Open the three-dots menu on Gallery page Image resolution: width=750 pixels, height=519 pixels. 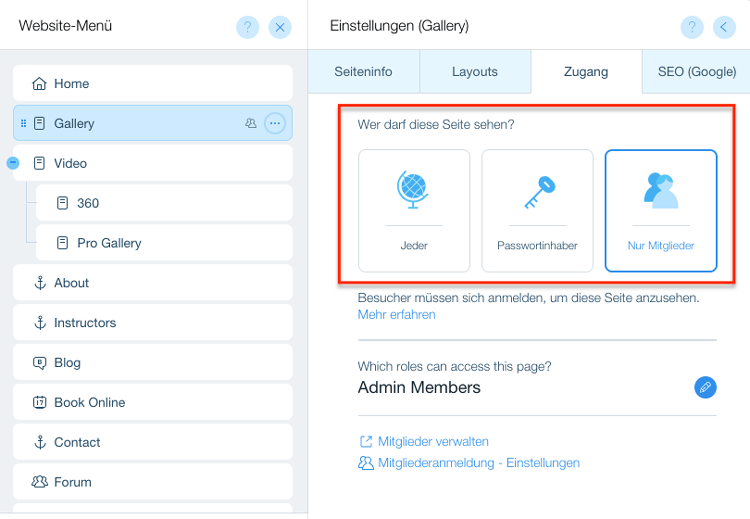(275, 124)
